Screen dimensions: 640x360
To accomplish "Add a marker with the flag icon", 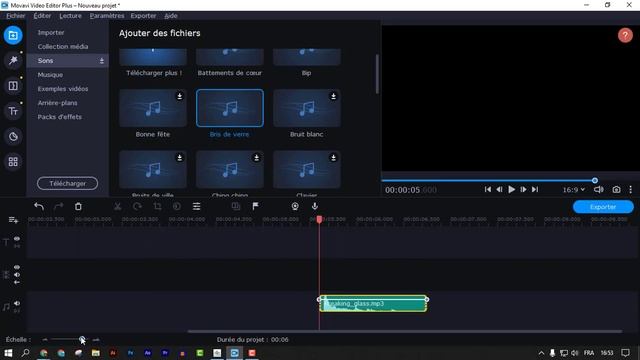I will 256,207.
